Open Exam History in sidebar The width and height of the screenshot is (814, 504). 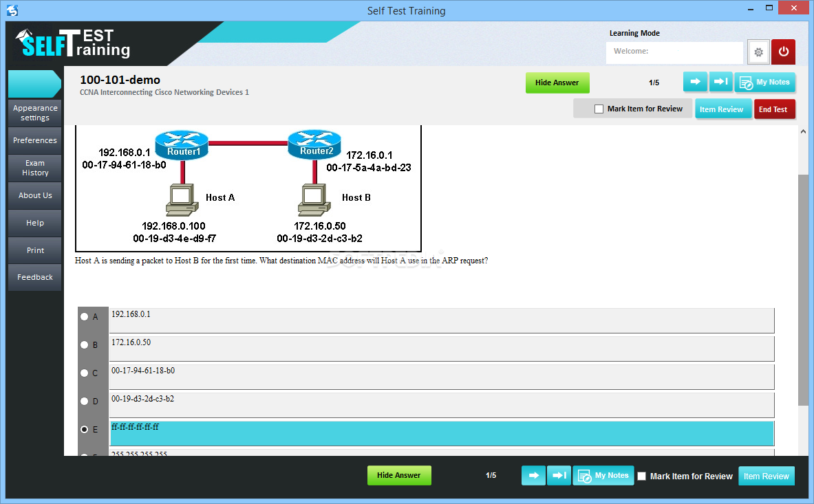click(x=35, y=168)
